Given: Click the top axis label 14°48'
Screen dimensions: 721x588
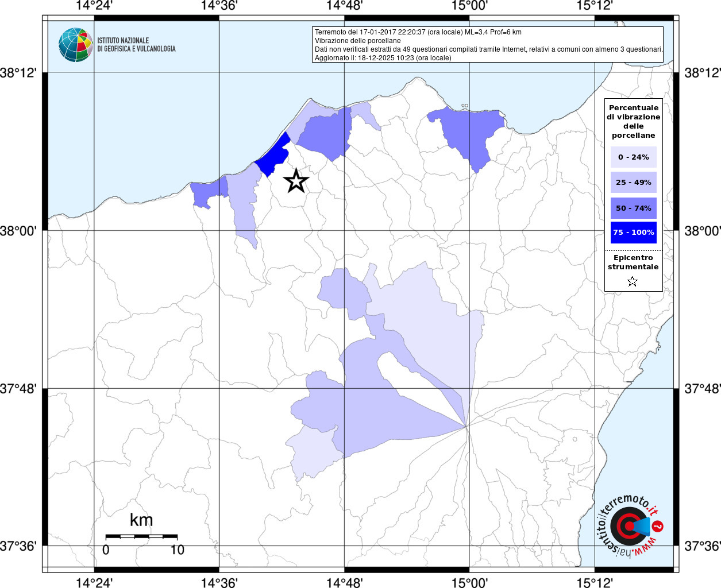Looking at the screenshot, I should pyautogui.click(x=345, y=6).
